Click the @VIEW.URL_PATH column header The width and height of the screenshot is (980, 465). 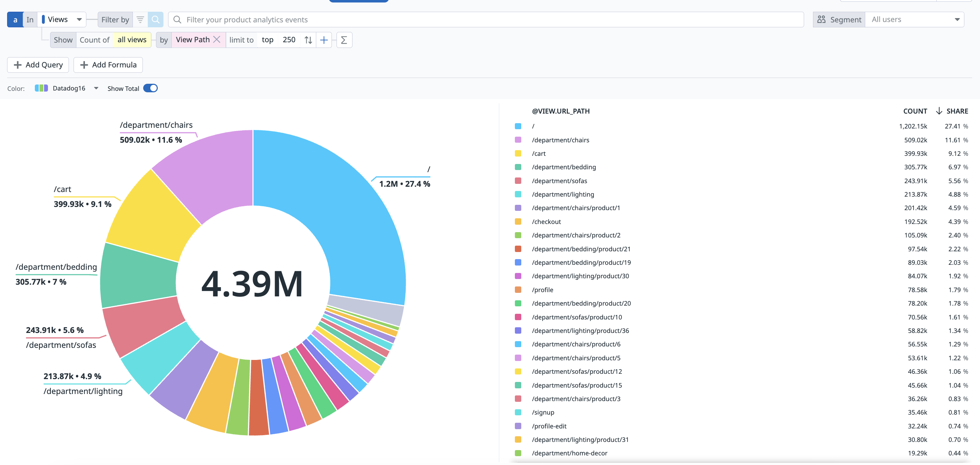click(x=560, y=111)
